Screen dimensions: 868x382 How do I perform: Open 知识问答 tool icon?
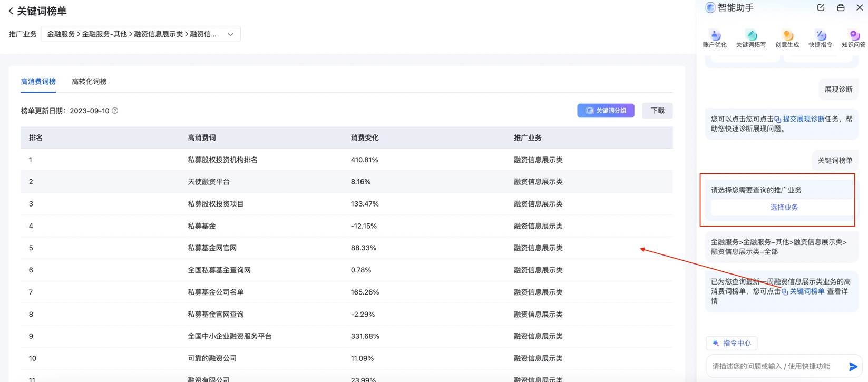853,39
